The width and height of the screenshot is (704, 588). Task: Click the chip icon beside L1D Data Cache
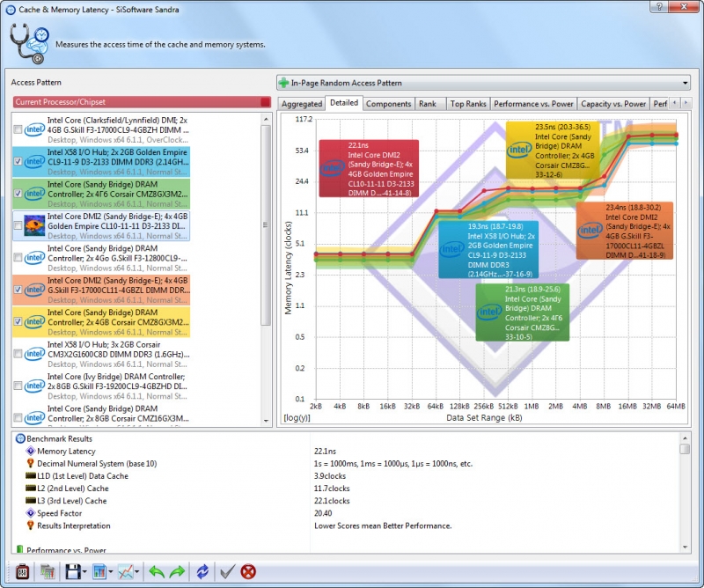point(31,475)
